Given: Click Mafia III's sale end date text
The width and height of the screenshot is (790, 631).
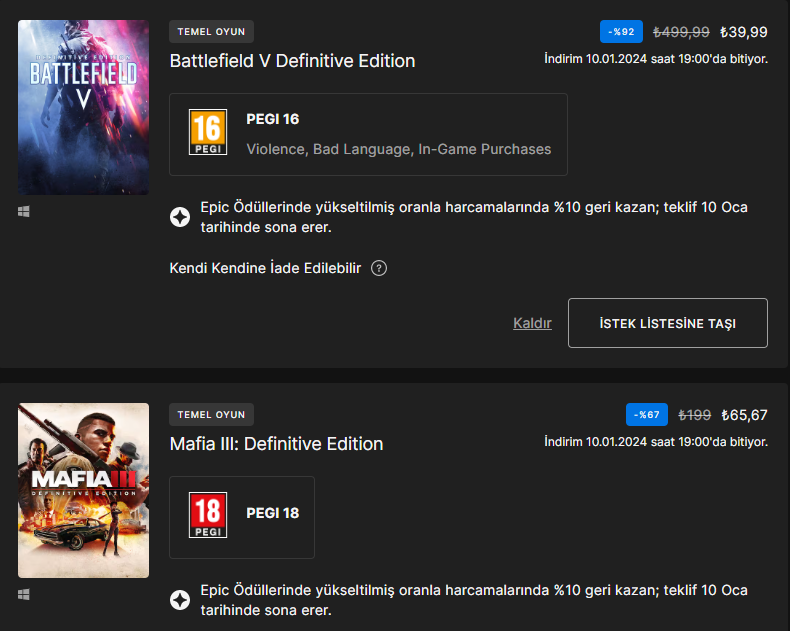Looking at the screenshot, I should pos(656,442).
